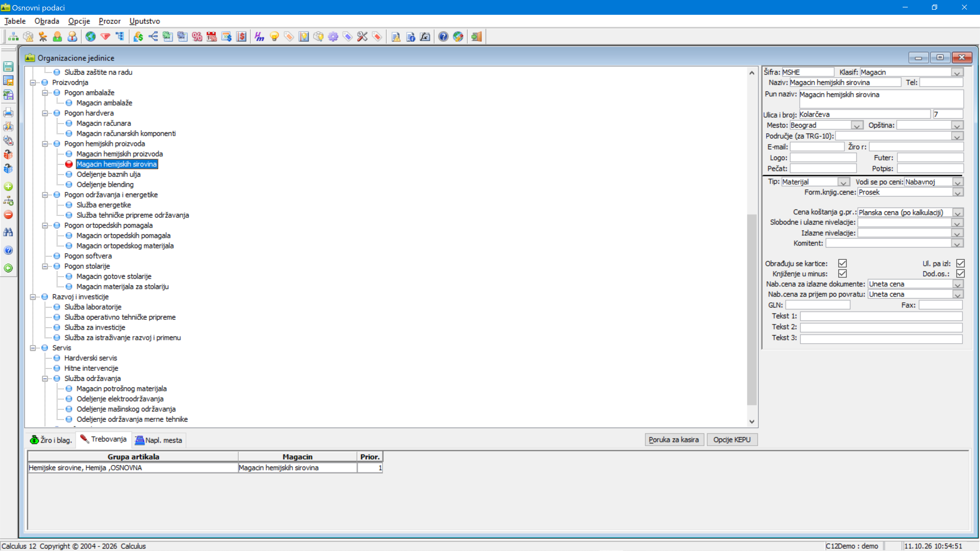The width and height of the screenshot is (980, 551).
Task: Open the purple gear settings toolbar icon
Action: [333, 36]
